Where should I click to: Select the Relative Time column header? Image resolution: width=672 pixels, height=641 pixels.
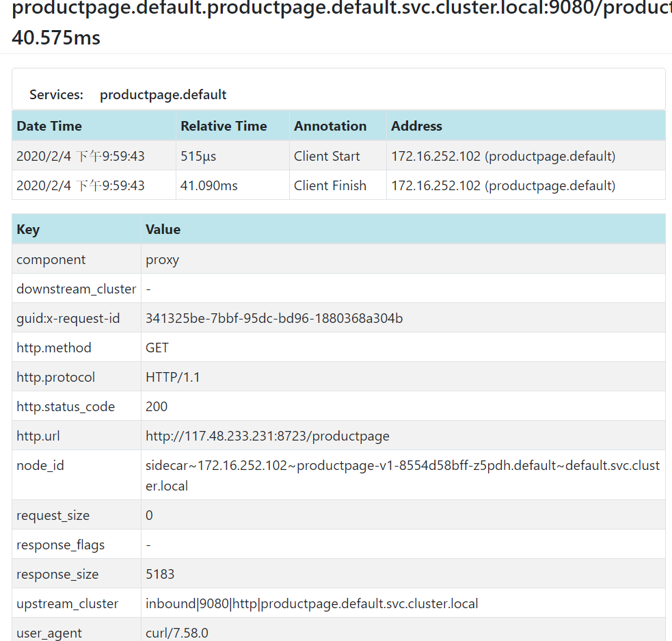pos(224,126)
